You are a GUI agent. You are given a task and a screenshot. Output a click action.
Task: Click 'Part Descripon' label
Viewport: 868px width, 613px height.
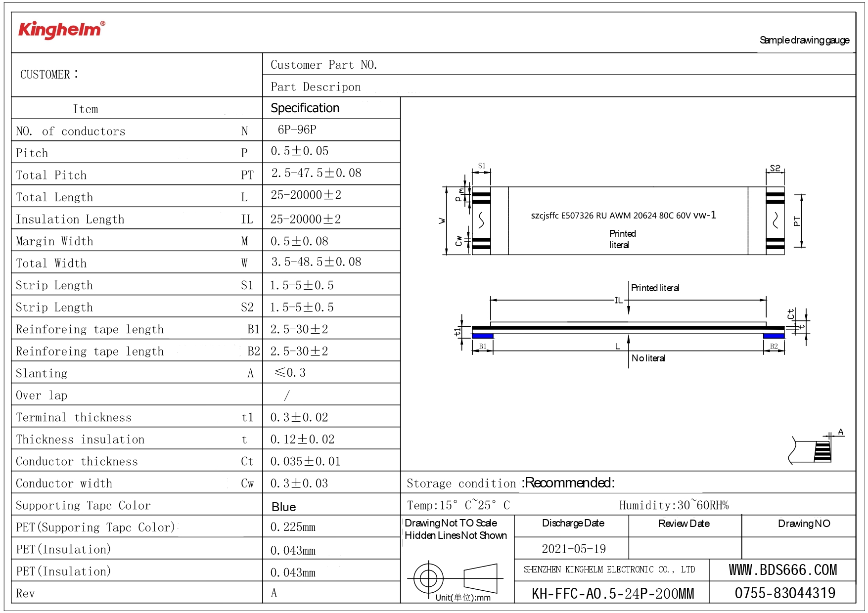tap(316, 87)
